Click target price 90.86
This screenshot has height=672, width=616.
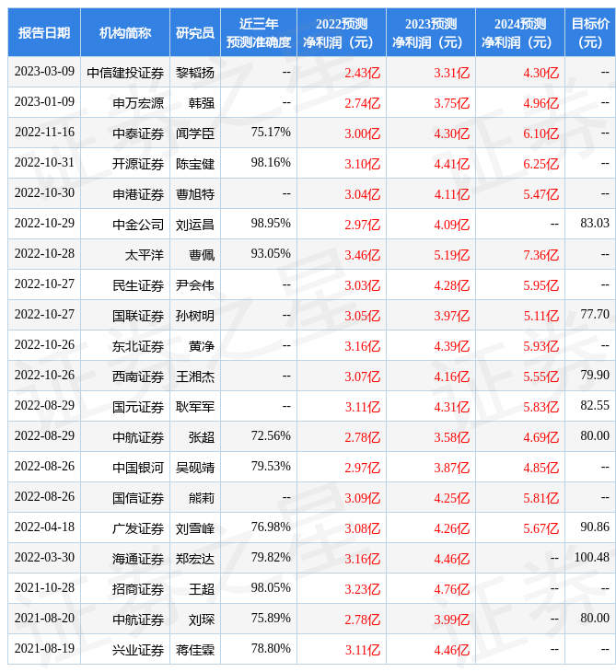tap(595, 527)
